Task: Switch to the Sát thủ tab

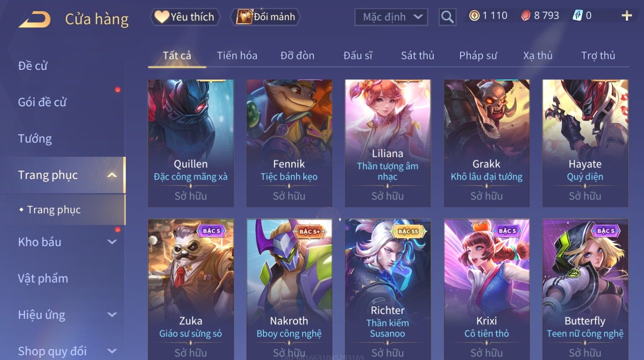Action: tap(417, 56)
